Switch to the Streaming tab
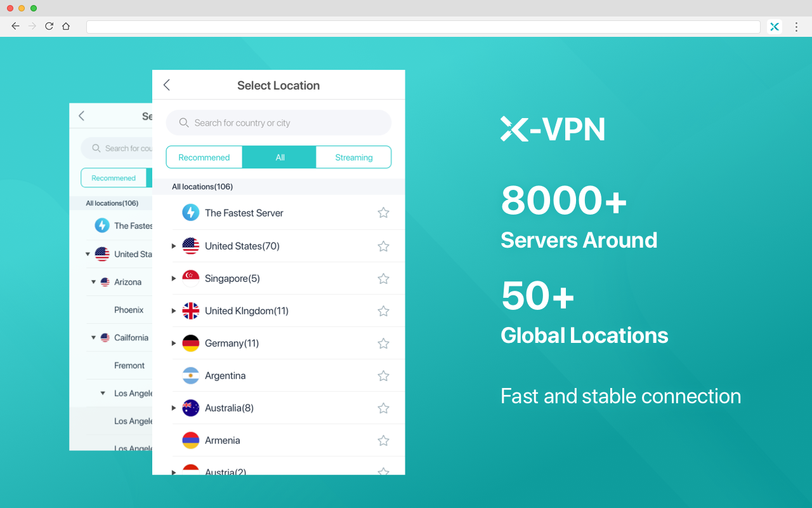This screenshot has width=812, height=508. pos(353,157)
